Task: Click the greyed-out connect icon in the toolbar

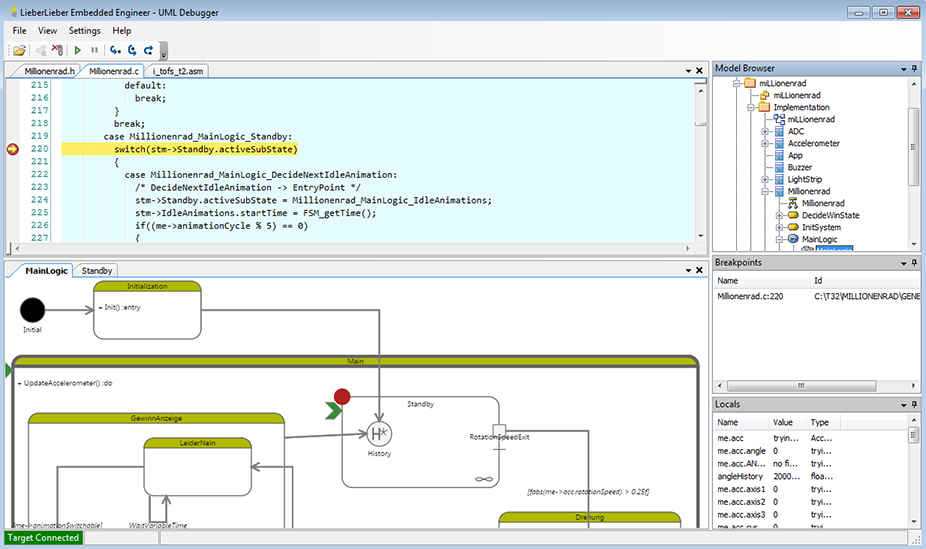Action: 41,51
